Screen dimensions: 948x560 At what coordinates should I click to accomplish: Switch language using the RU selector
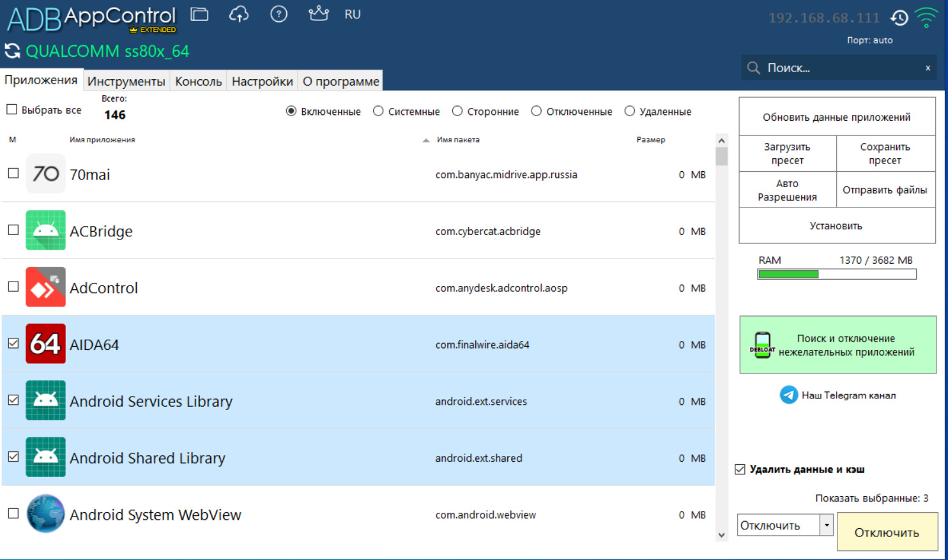click(x=353, y=14)
